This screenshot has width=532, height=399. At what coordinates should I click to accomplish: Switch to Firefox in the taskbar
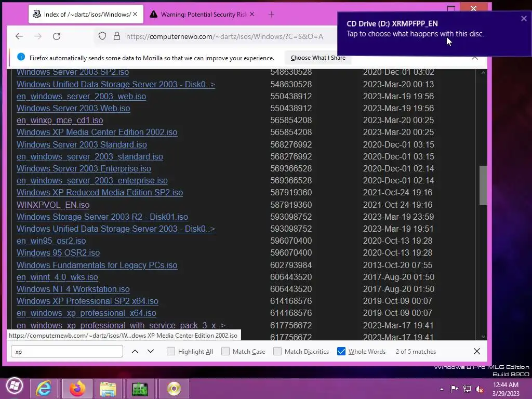77,389
